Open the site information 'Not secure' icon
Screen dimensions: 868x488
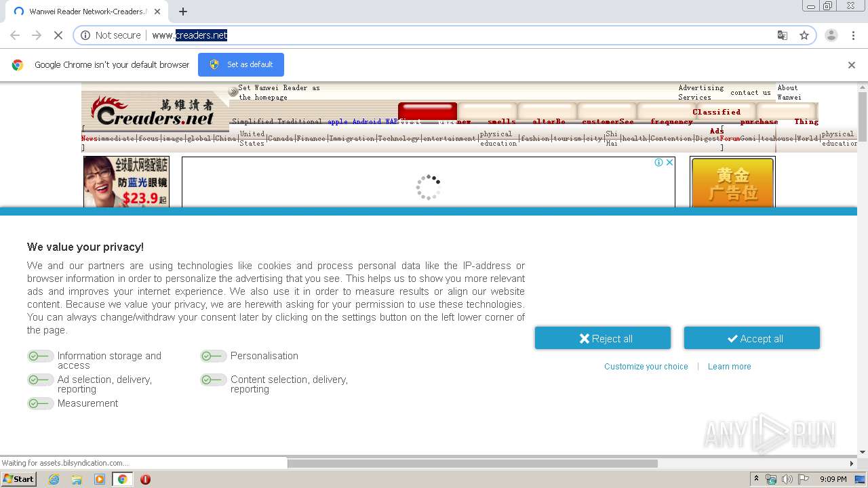85,35
